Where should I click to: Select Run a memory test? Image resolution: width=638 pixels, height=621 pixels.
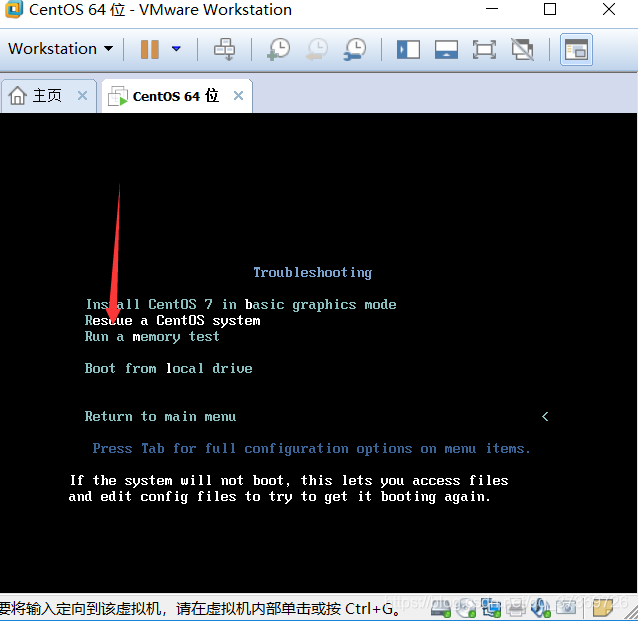(152, 337)
